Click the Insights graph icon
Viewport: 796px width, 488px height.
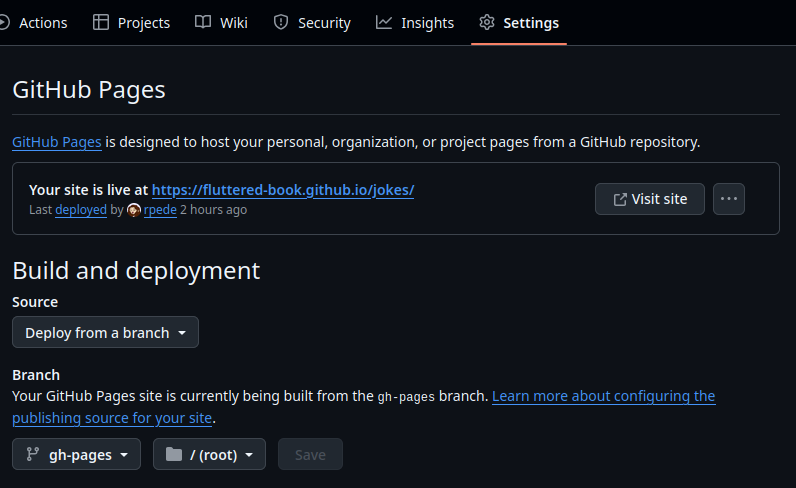(384, 22)
